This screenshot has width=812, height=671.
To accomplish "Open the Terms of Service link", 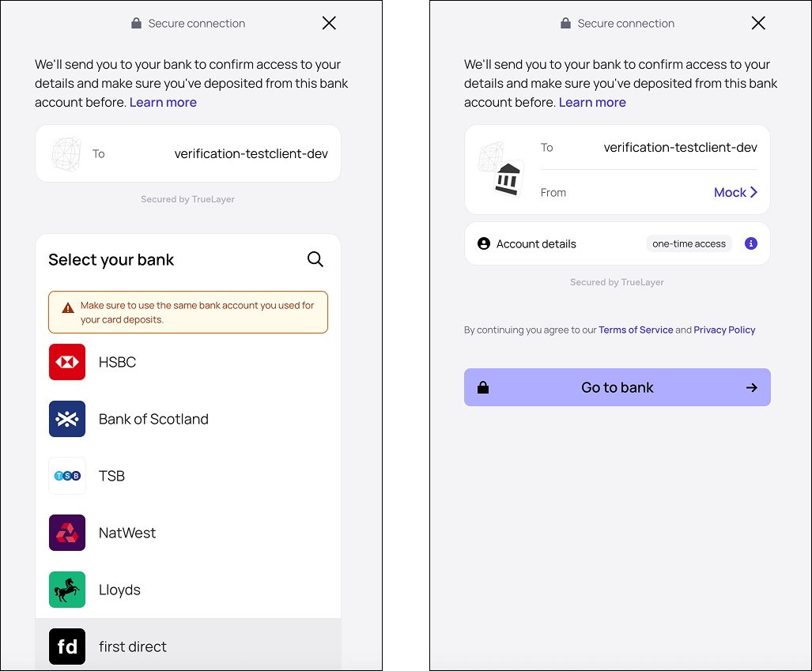I will pos(636,330).
